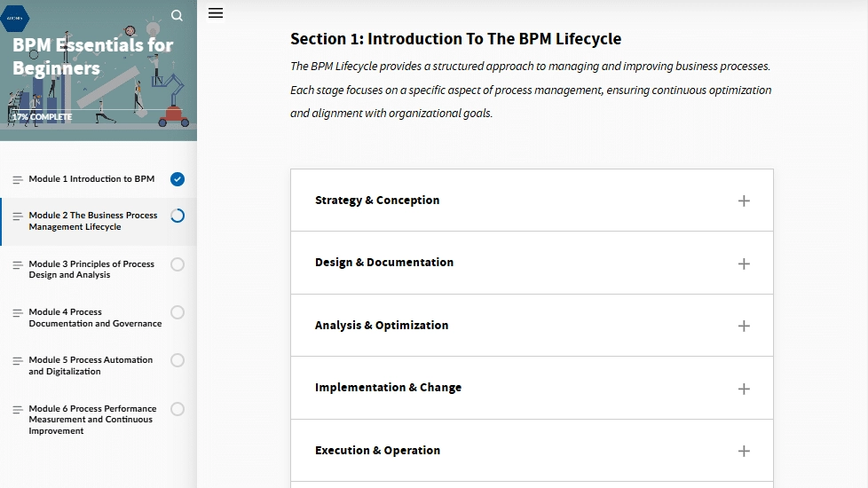The width and height of the screenshot is (868, 488).
Task: Click the lines icon beside Module 5
Action: pos(18,361)
